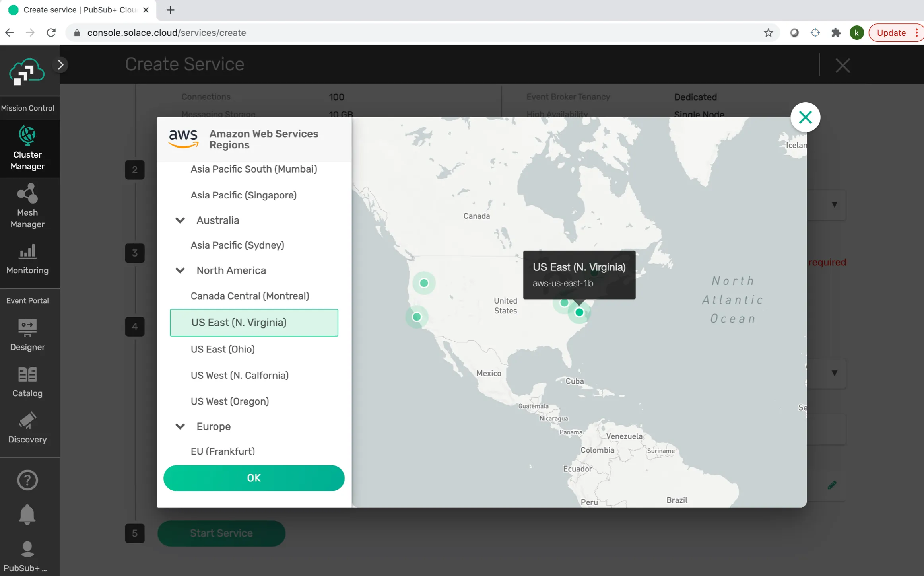Click the N. Virginia map marker
The image size is (924, 576).
579,312
